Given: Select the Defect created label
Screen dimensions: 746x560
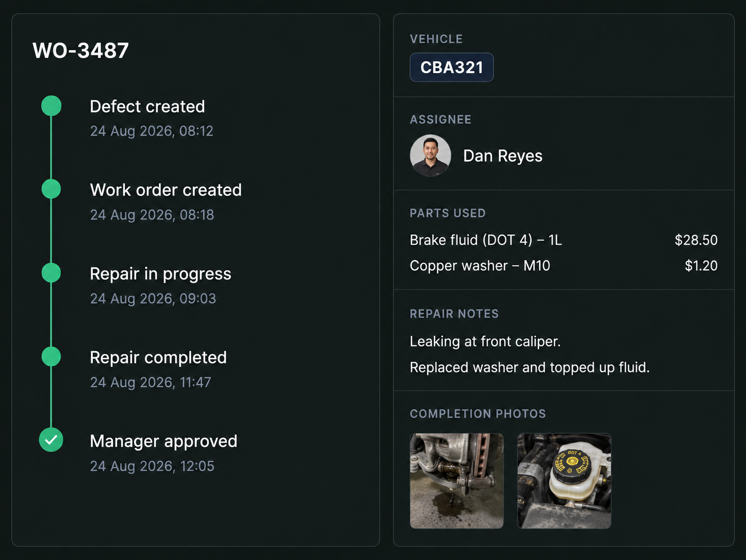Looking at the screenshot, I should [x=147, y=106].
